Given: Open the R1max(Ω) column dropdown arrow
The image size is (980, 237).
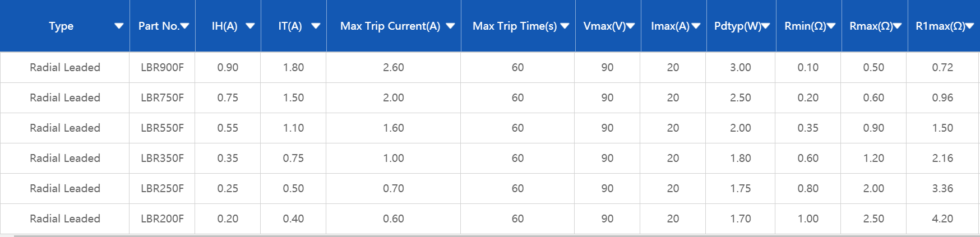Looking at the screenshot, I should coord(969,26).
